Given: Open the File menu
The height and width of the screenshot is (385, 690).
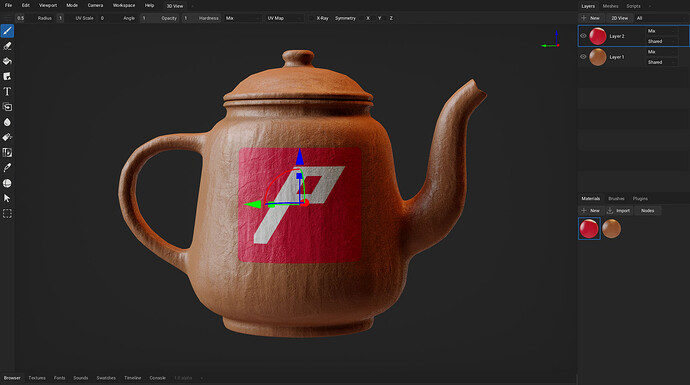Looking at the screenshot, I should [8, 6].
